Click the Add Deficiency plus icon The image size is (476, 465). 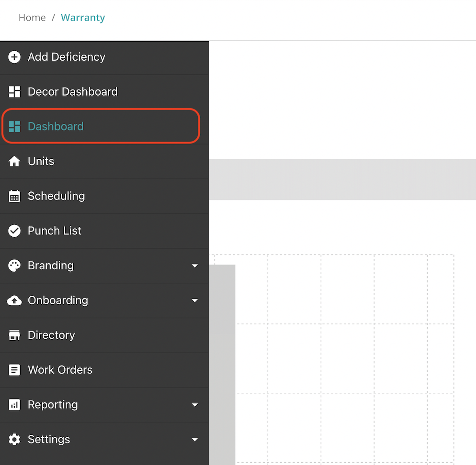tap(14, 57)
